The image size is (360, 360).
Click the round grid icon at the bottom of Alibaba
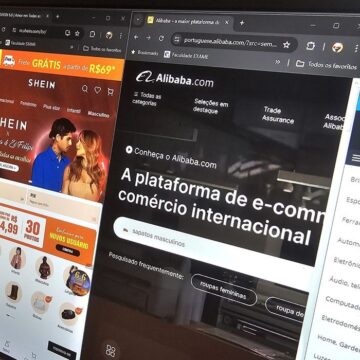tap(110, 350)
